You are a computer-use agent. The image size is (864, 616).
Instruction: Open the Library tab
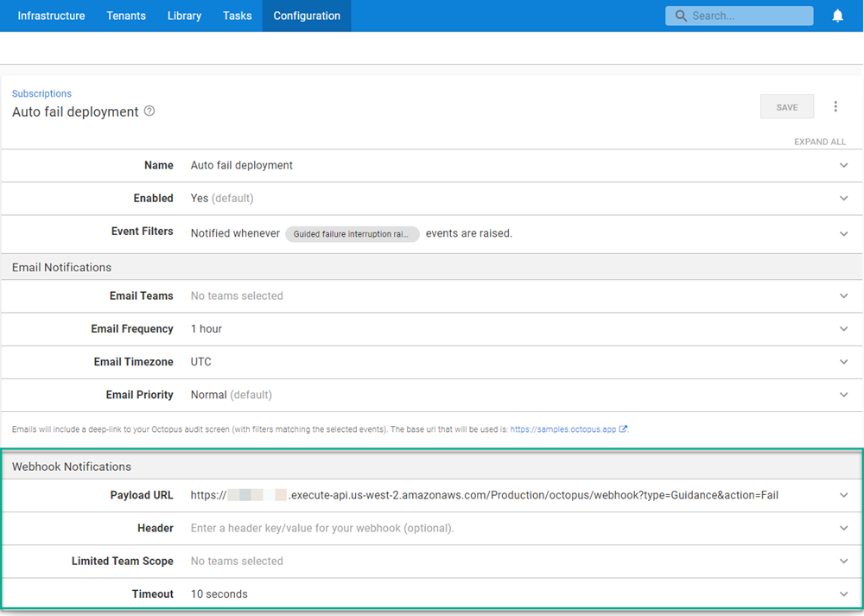coord(184,16)
